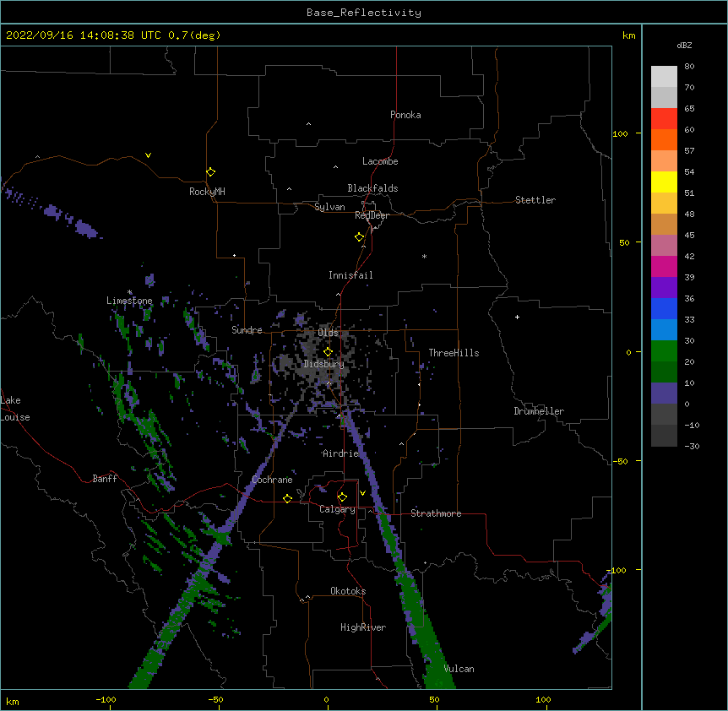
Task: Click the yellow v marker east of Calgary
Action: pos(362,493)
